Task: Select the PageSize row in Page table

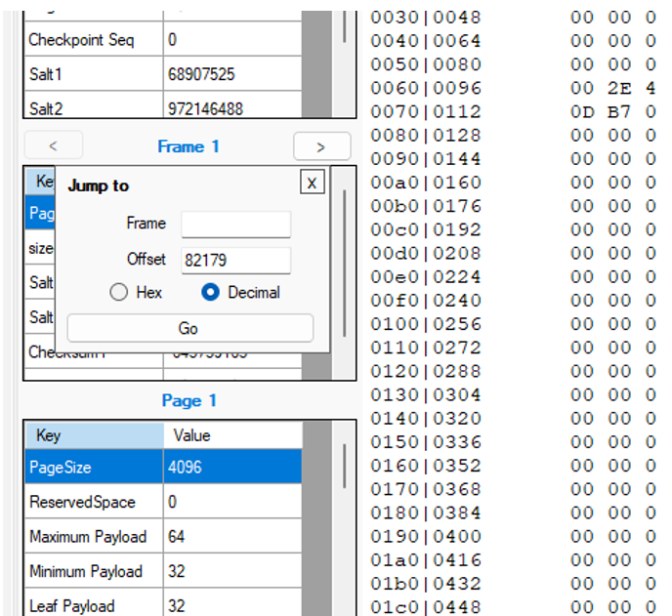Action: 94,468
